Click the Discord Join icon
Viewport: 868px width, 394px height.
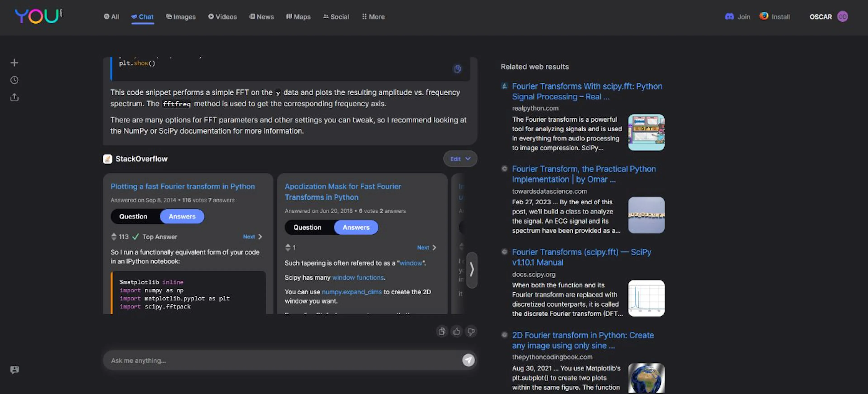pos(729,17)
